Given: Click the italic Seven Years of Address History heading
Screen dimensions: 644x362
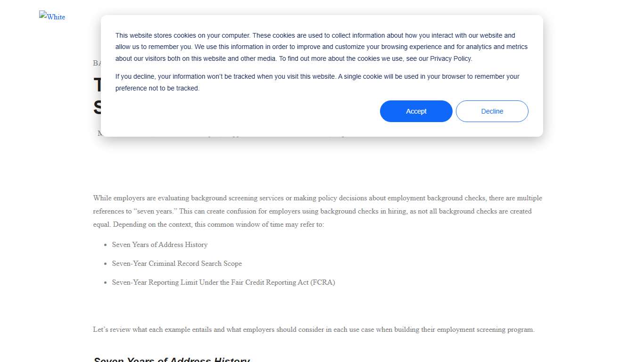Looking at the screenshot, I should click(172, 360).
